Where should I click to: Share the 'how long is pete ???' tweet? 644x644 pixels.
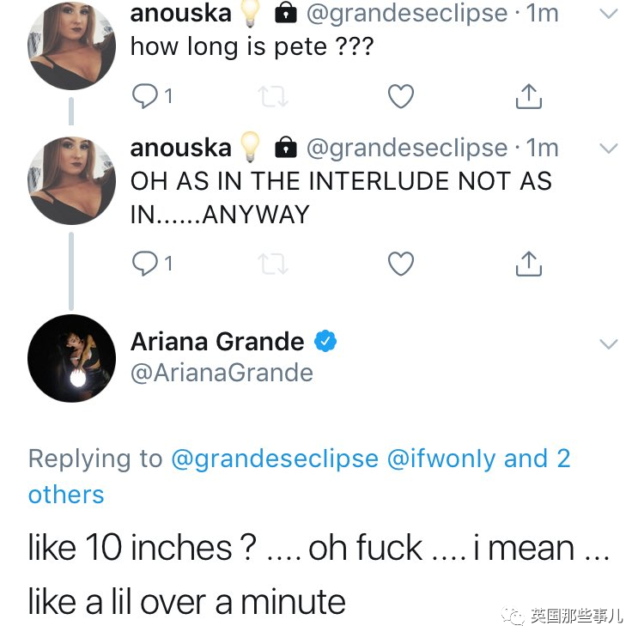click(529, 96)
